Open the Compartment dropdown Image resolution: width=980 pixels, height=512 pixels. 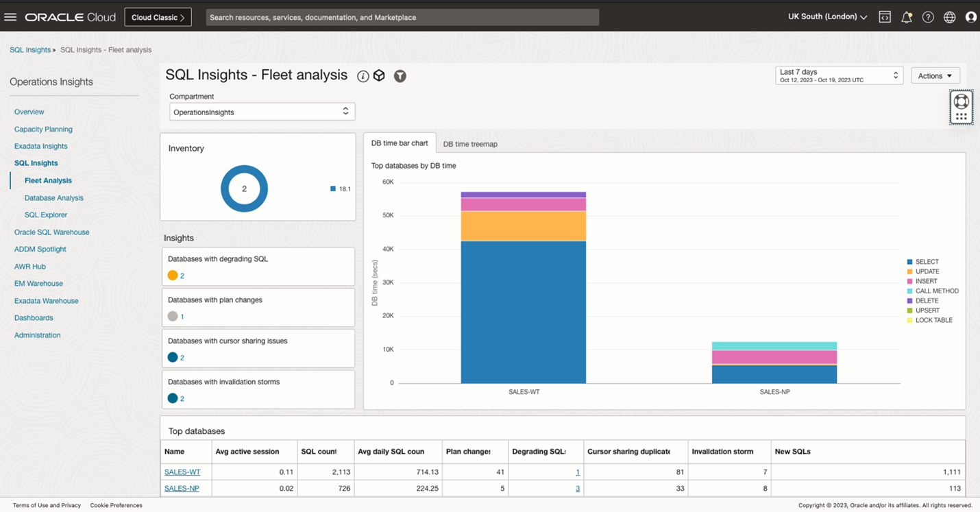click(x=262, y=112)
